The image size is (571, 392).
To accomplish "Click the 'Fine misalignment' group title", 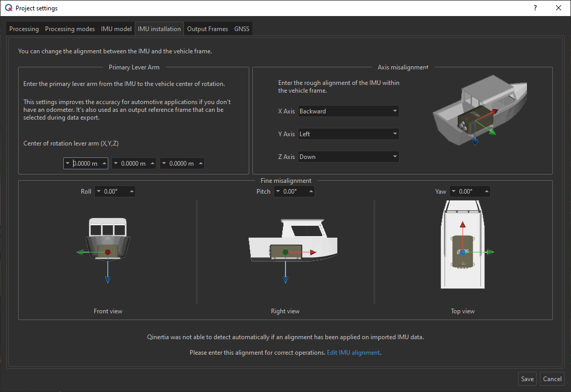I will click(286, 181).
